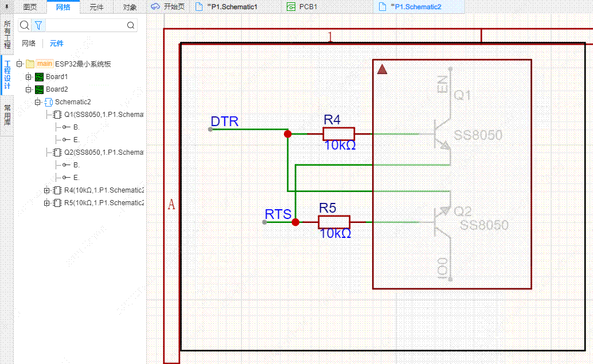This screenshot has width=593, height=364.
Task: Open the PCB1 document tab
Action: pos(308,7)
